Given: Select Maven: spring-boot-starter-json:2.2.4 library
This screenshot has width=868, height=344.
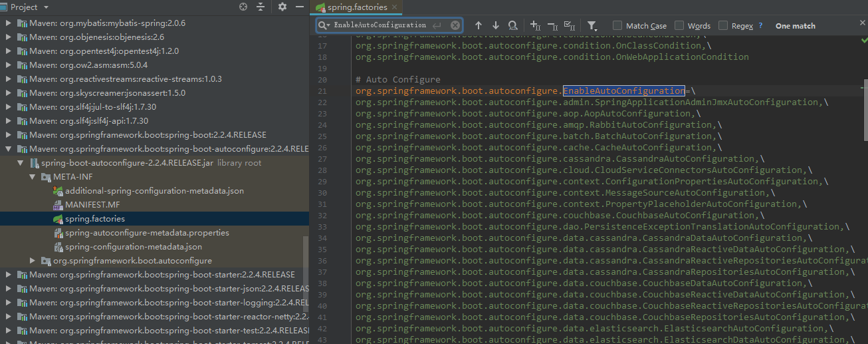Looking at the screenshot, I should tap(169, 289).
